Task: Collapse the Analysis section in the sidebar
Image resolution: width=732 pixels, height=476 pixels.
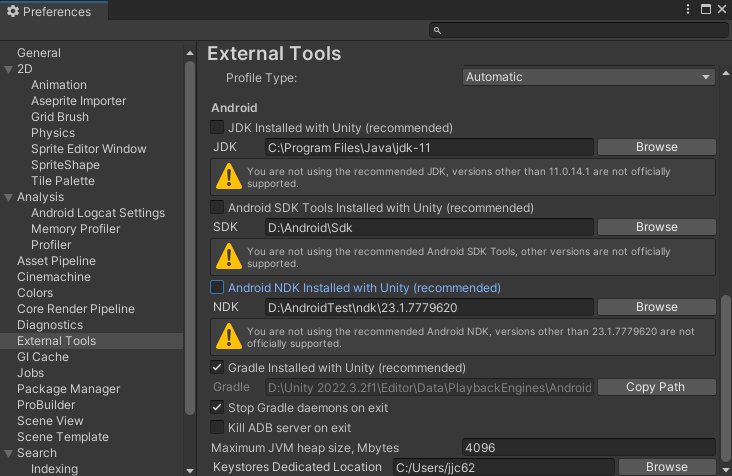Action: pos(8,197)
